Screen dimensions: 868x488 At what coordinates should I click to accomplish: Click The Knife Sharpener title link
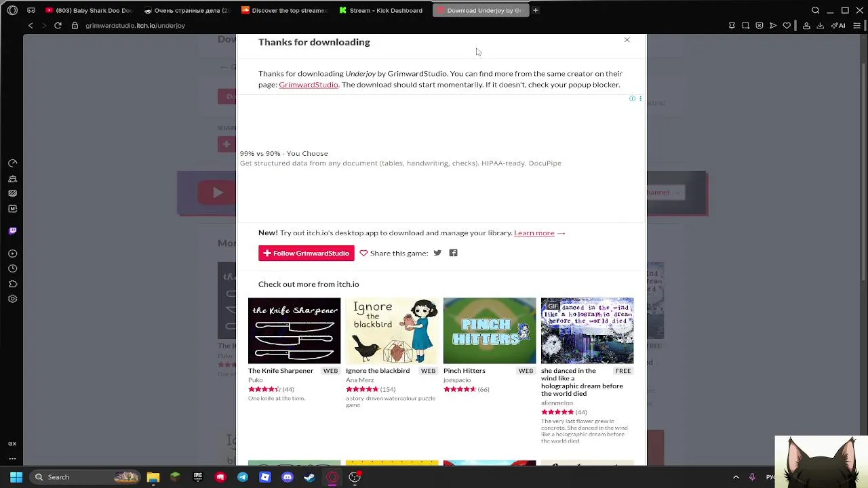(281, 371)
